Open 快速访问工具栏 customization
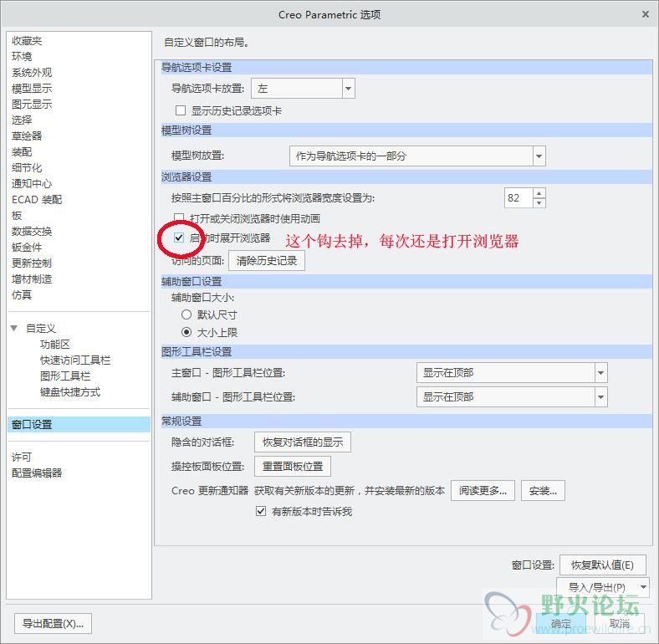Image resolution: width=659 pixels, height=644 pixels. (75, 360)
